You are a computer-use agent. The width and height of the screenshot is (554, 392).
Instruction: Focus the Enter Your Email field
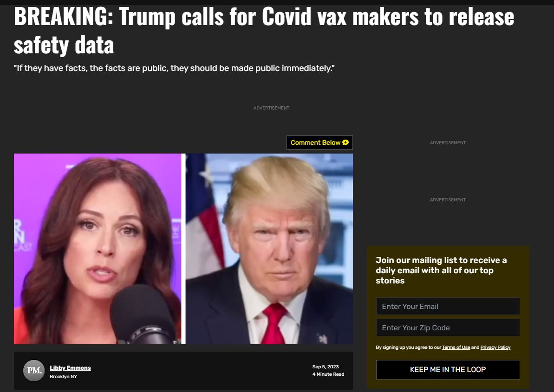point(448,306)
